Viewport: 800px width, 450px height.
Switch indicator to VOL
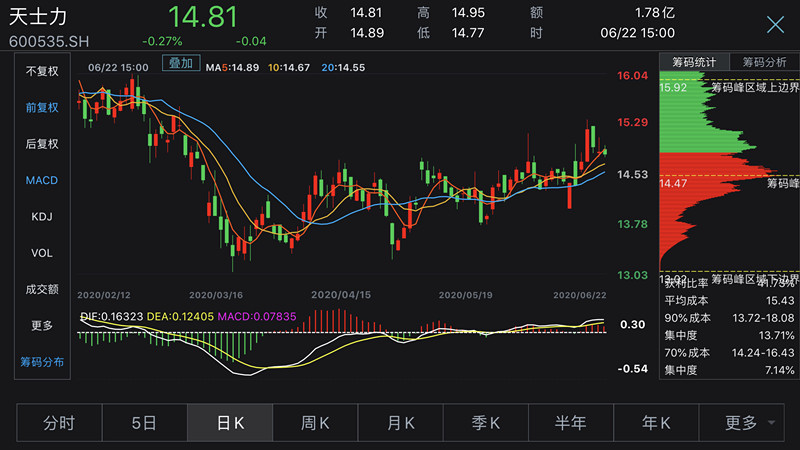pos(42,253)
